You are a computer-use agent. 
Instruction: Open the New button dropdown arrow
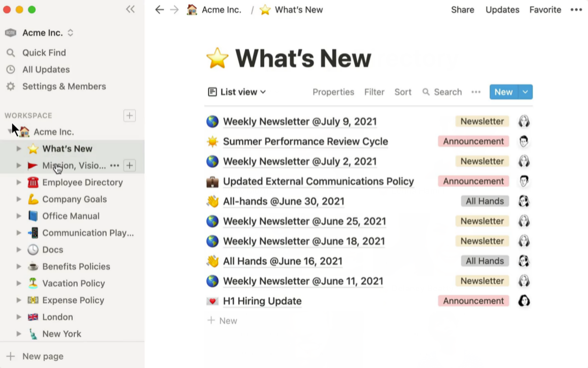(x=525, y=92)
